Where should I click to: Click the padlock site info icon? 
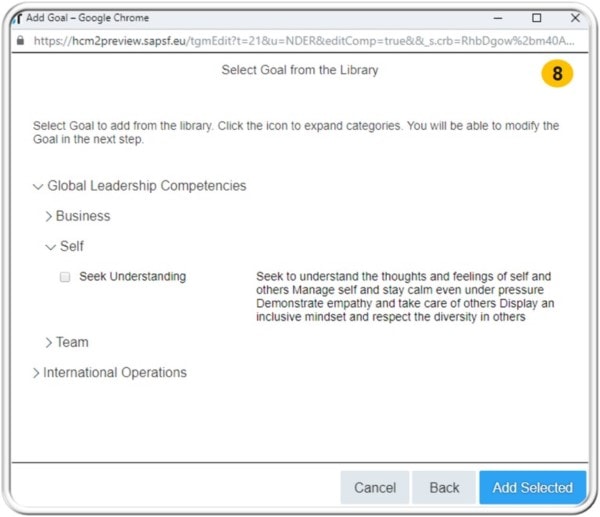21,41
